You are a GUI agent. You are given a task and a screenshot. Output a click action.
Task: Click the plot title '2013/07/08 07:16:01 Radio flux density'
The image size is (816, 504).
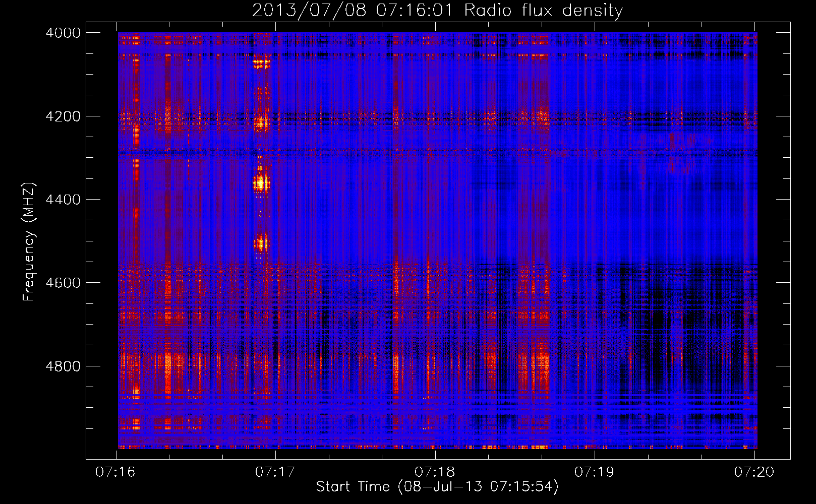coord(437,10)
